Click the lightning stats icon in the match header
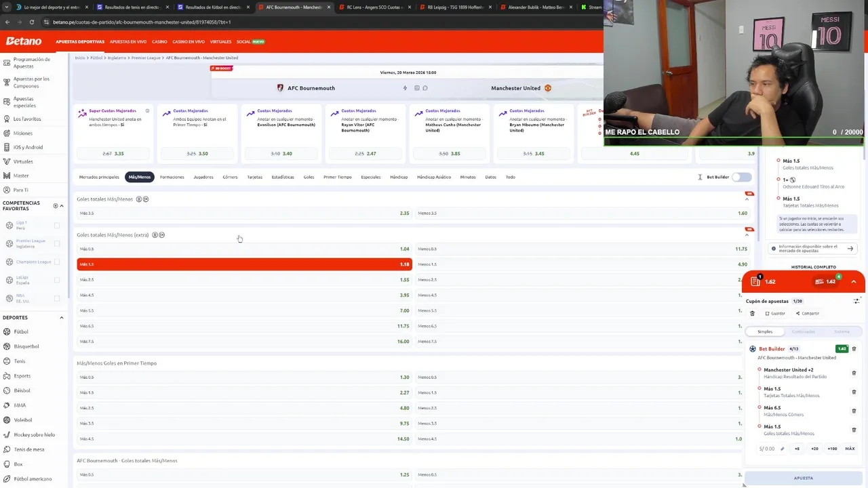Image resolution: width=868 pixels, height=488 pixels. [405, 88]
